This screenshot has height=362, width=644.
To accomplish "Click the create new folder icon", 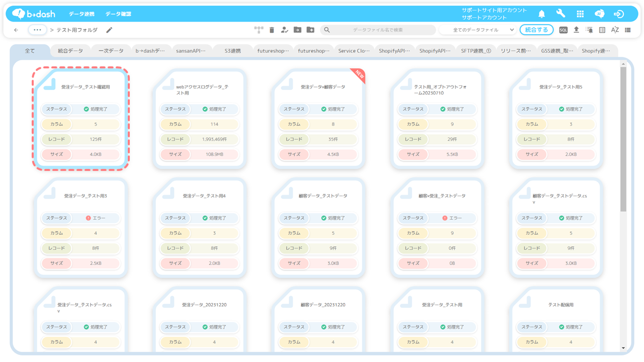I will [x=310, y=30].
